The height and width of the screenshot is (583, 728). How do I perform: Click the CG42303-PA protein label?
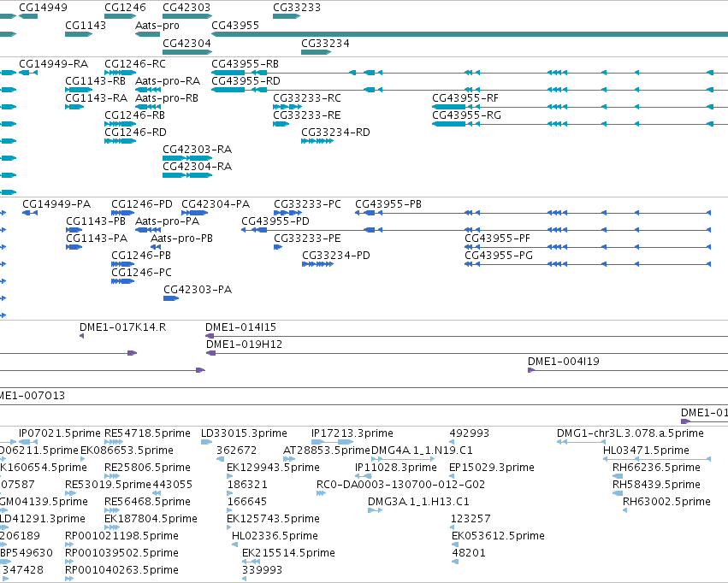click(198, 290)
